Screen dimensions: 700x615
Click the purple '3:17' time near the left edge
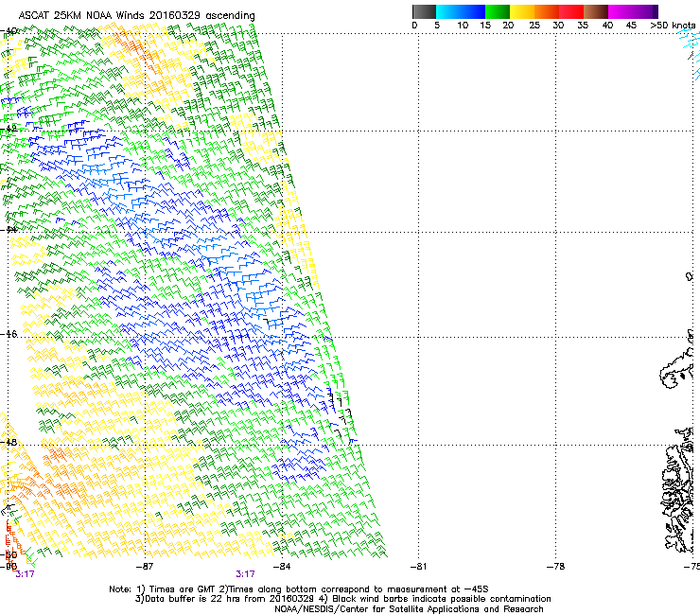pyautogui.click(x=25, y=574)
